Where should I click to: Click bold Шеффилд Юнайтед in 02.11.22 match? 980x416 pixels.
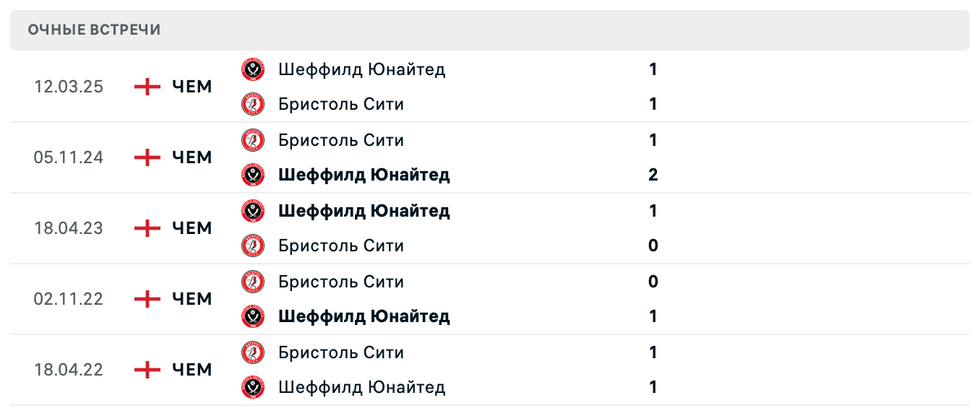click(364, 316)
